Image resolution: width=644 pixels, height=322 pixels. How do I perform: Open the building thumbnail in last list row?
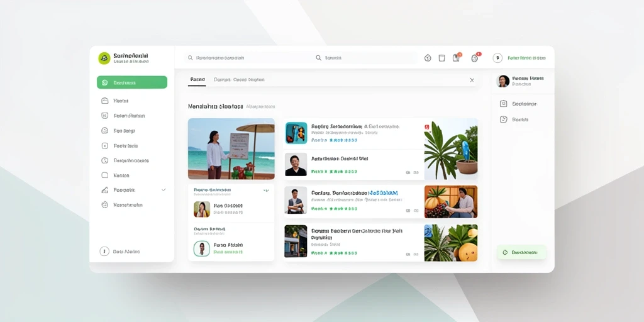pyautogui.click(x=296, y=241)
